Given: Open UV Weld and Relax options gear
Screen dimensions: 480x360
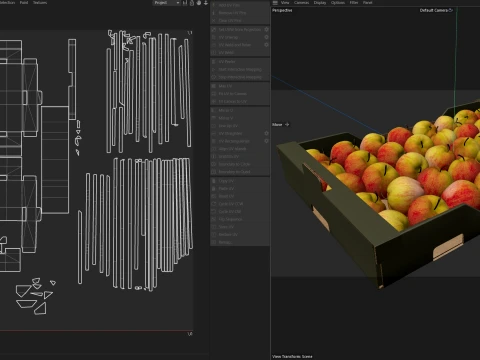Looking at the screenshot, I should click(266, 45).
